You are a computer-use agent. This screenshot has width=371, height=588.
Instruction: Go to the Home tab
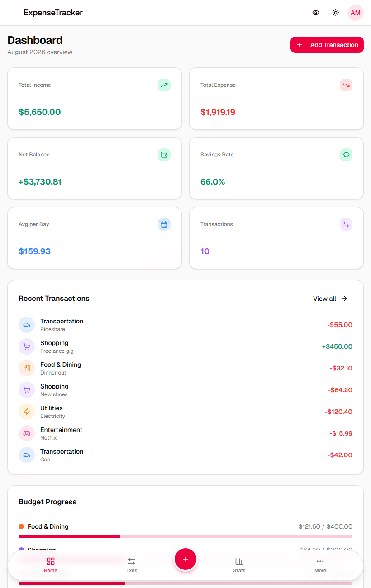tap(51, 565)
